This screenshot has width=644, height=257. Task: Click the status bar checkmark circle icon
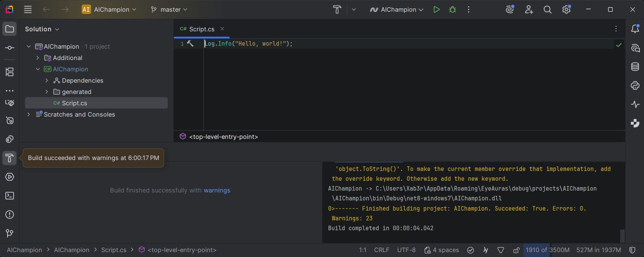click(x=471, y=250)
